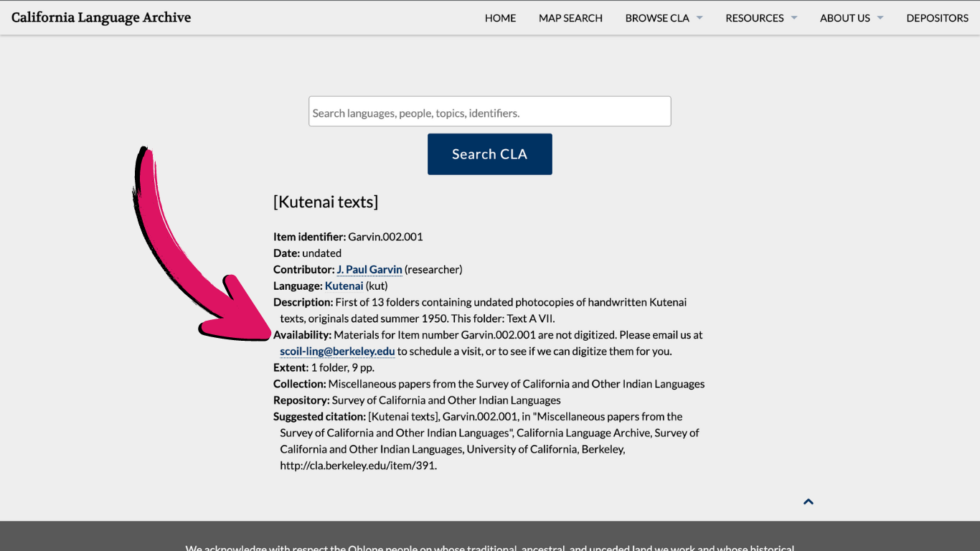Open the DEPOSITORS menu item
Image resolution: width=980 pixels, height=551 pixels.
937,18
